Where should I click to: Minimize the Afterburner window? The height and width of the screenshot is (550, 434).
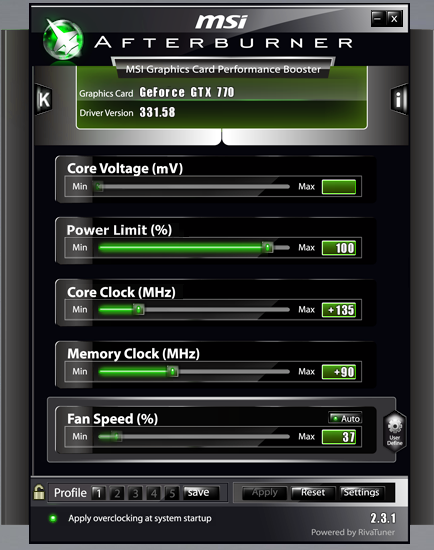(378, 18)
